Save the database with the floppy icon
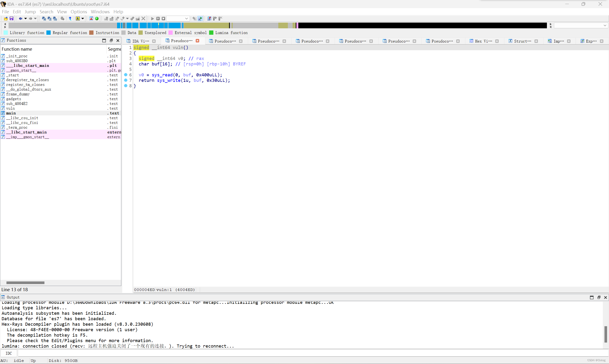The height and width of the screenshot is (364, 609). click(11, 19)
